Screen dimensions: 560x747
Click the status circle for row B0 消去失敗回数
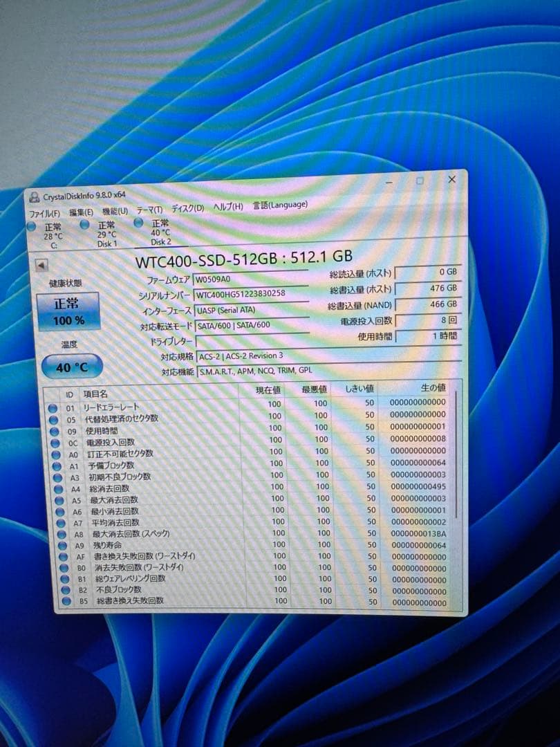[64, 568]
